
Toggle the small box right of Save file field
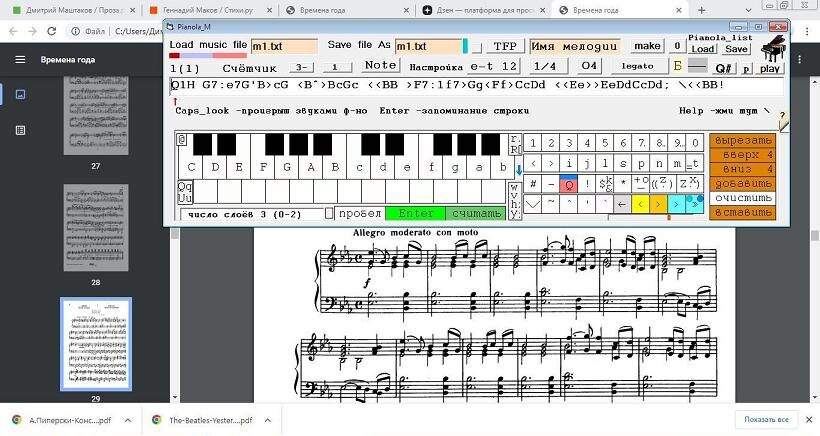[x=476, y=48]
